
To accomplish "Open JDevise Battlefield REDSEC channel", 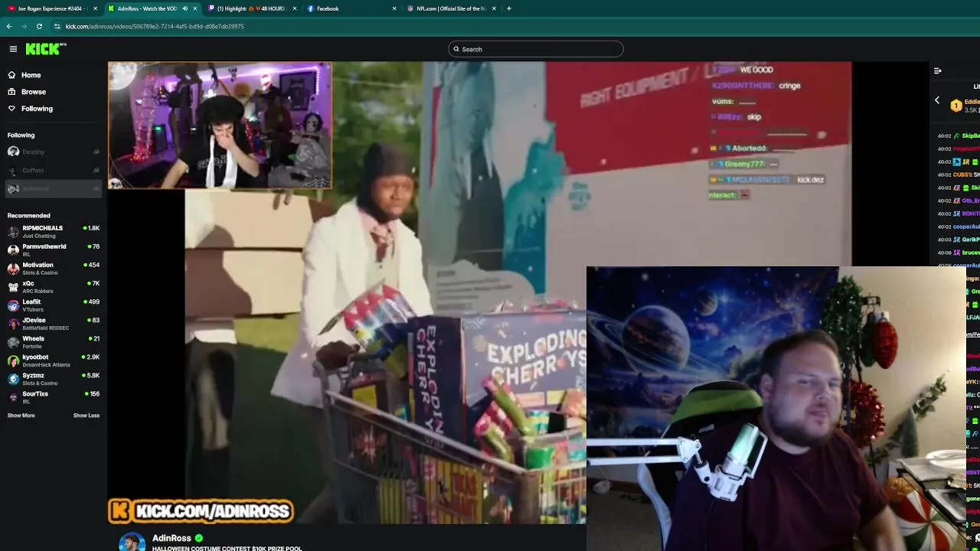I will pos(54,323).
